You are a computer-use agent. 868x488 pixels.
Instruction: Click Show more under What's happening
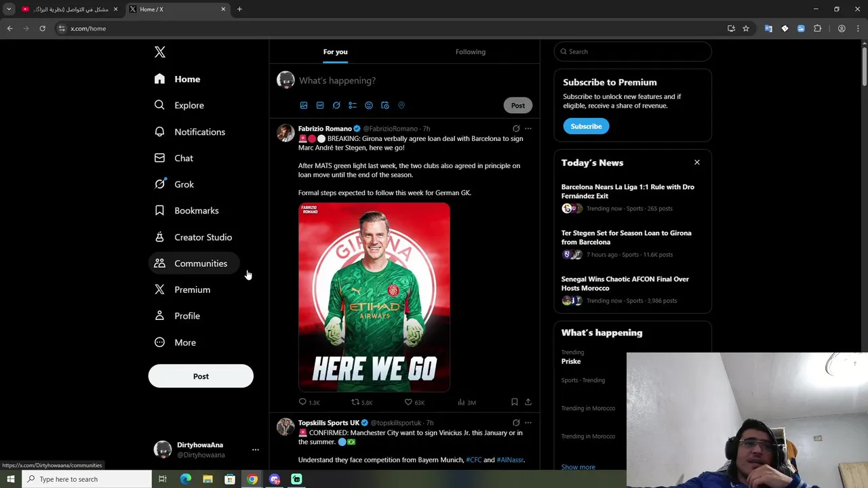(578, 467)
